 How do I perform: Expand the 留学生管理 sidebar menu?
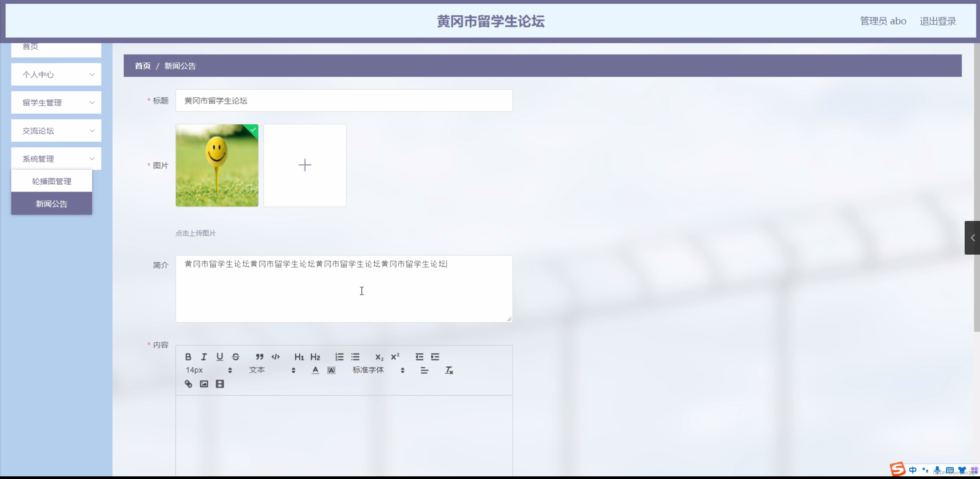[56, 102]
